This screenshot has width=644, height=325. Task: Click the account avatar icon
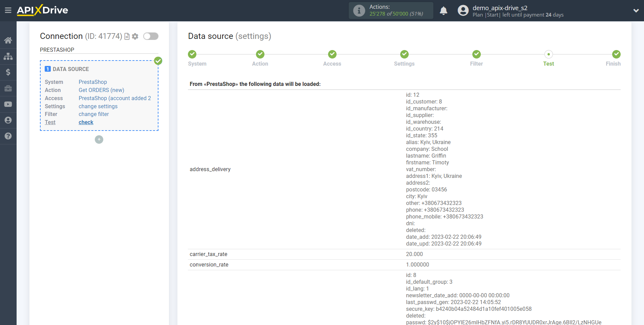[463, 10]
